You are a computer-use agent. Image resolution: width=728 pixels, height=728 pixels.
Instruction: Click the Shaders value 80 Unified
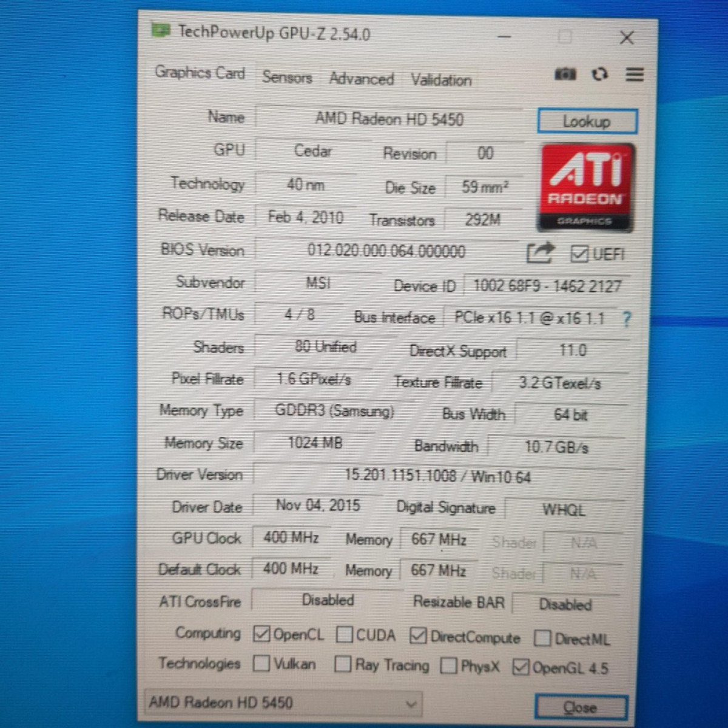(325, 346)
